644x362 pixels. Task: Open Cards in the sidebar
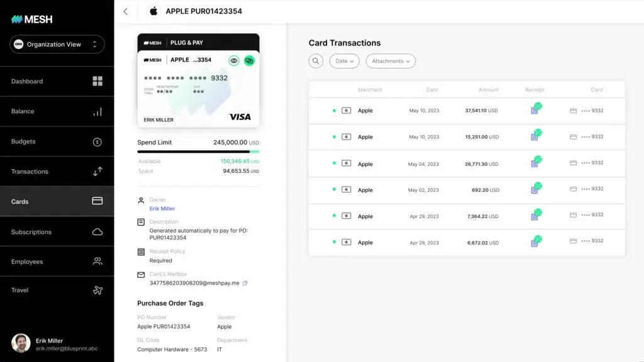[57, 202]
